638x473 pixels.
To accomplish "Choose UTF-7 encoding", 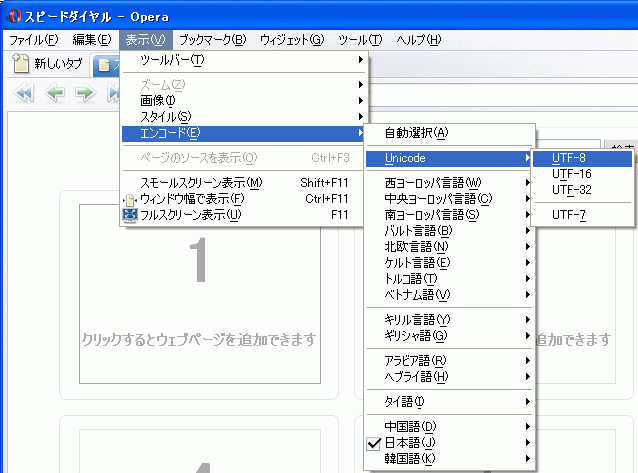I will (x=582, y=215).
